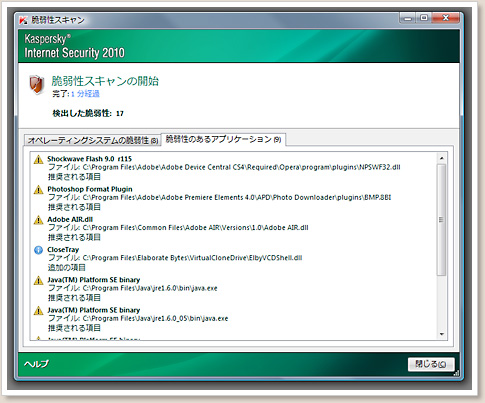Click 推奨される項目 under Java jre1.6.0_05 entry

pyautogui.click(x=74, y=328)
